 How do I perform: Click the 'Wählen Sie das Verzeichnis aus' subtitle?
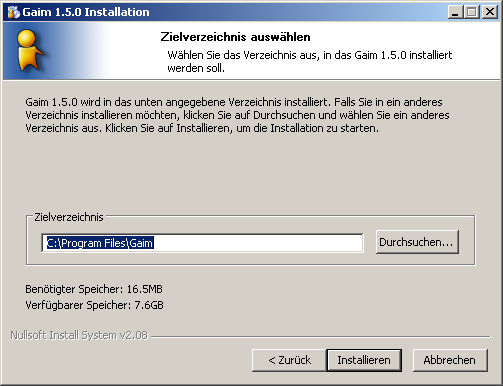point(310,61)
